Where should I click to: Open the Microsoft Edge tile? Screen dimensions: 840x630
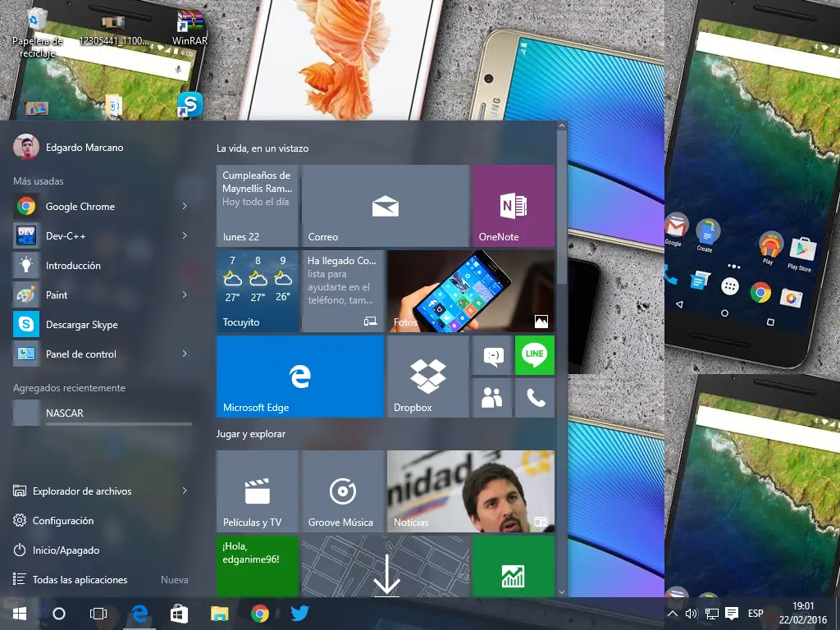coord(300,376)
